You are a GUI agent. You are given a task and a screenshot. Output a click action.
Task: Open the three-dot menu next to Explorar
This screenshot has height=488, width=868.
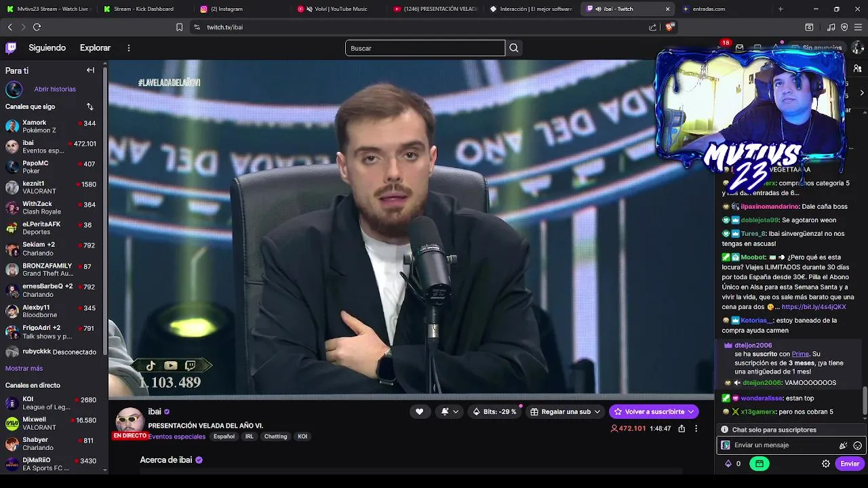click(x=128, y=48)
